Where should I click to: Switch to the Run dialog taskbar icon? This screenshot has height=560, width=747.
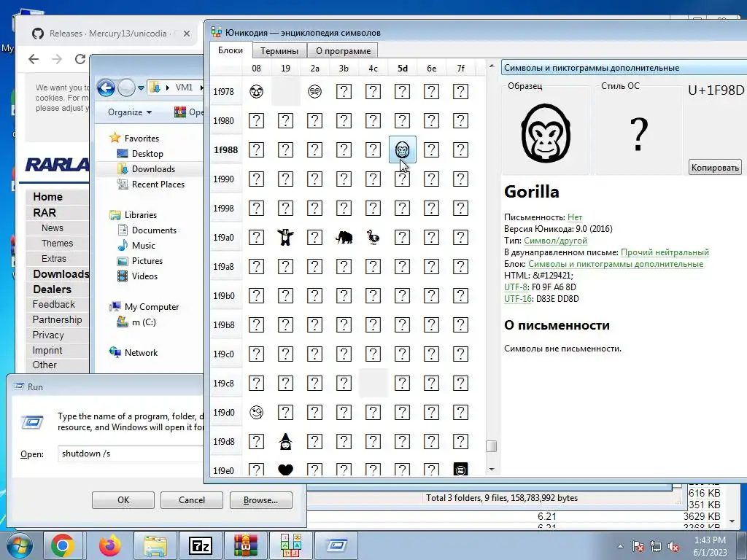[x=336, y=545]
